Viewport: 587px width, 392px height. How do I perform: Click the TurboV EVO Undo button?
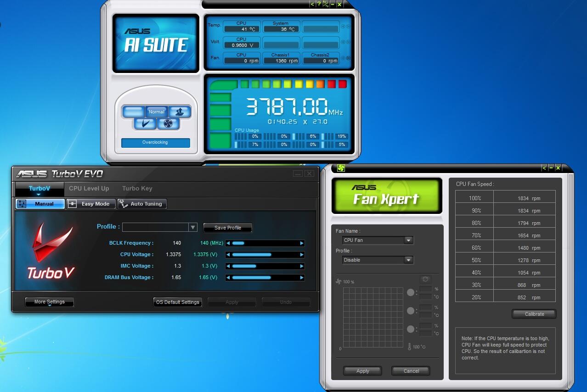point(286,302)
